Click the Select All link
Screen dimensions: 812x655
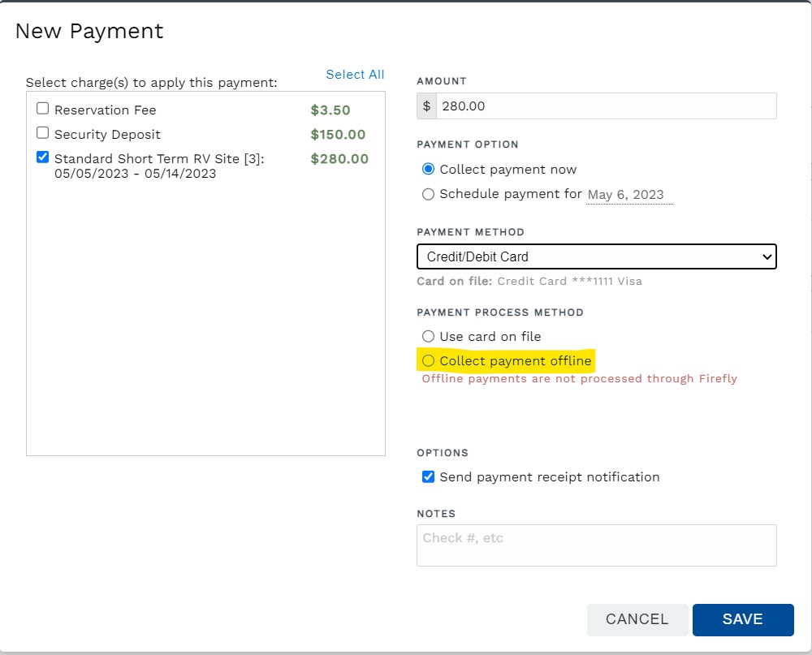(x=355, y=74)
